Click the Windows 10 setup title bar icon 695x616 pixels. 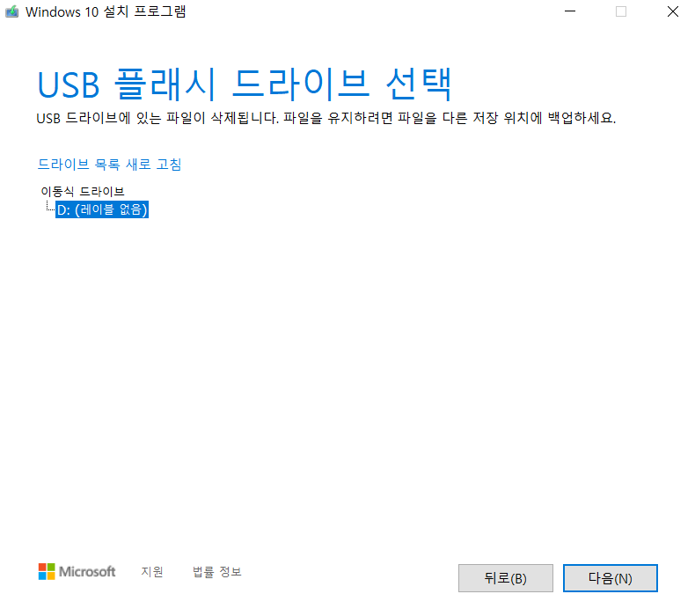coord(12,11)
